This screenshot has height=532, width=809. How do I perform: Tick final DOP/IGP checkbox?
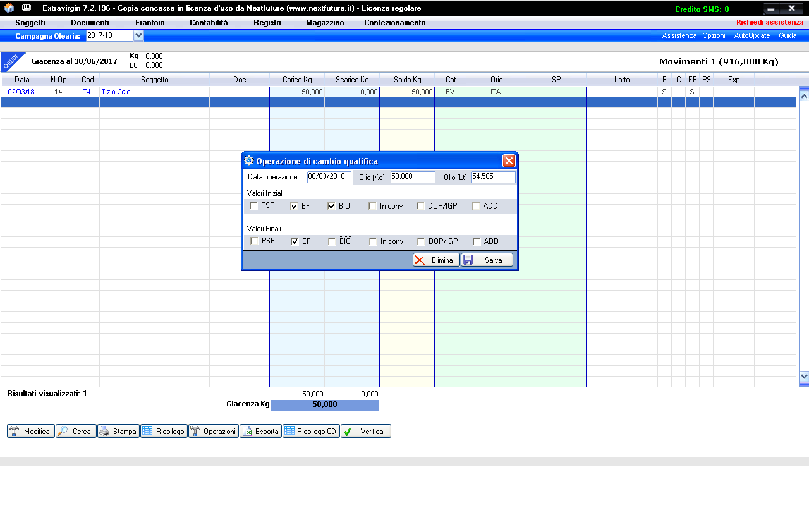coord(421,241)
